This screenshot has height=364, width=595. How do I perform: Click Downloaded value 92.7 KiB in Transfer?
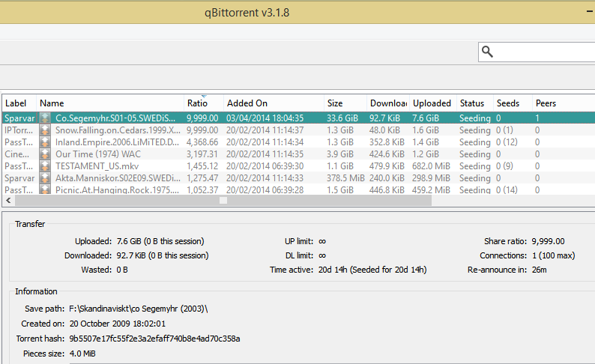[163, 255]
